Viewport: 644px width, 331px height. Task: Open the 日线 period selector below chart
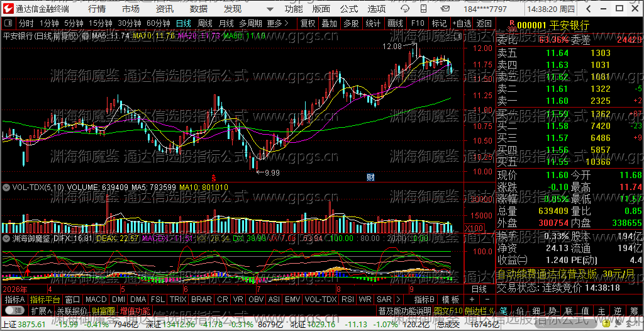coord(479,289)
